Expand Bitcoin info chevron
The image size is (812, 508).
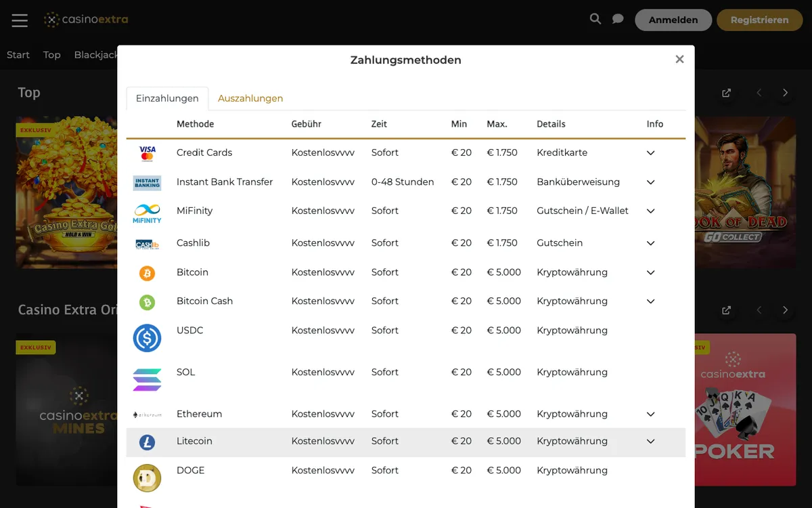pos(651,272)
